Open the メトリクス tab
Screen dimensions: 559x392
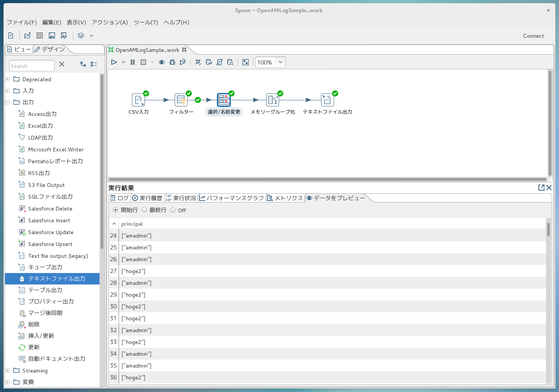coord(285,198)
